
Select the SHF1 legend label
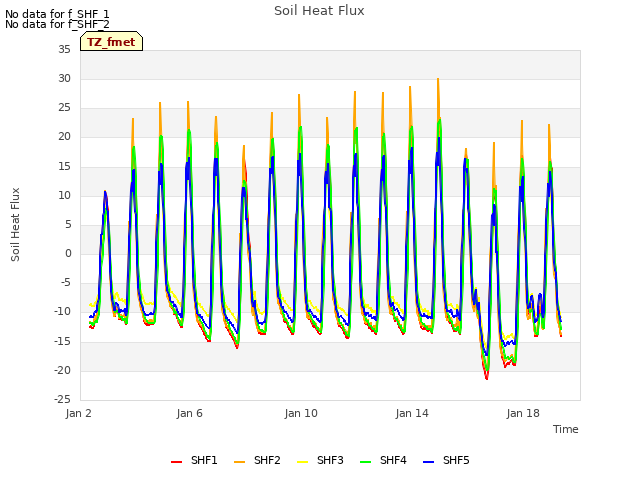coord(204,460)
